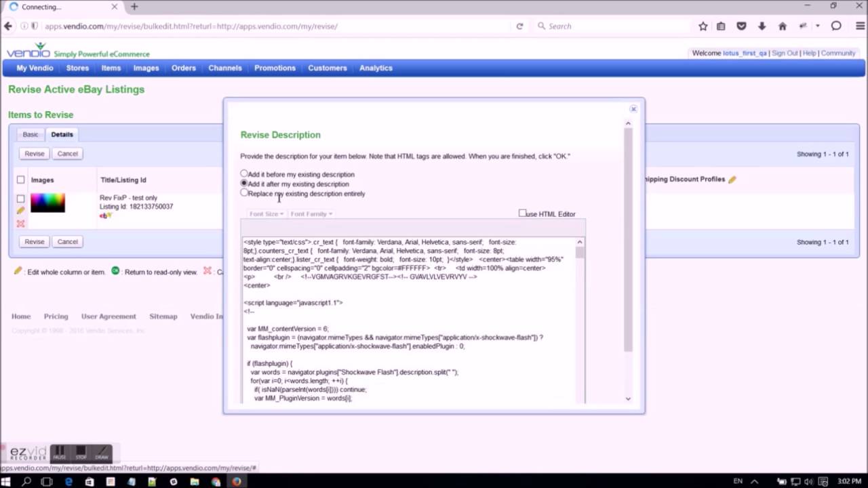
Task: Click the site info icon in address bar
Action: tap(24, 26)
